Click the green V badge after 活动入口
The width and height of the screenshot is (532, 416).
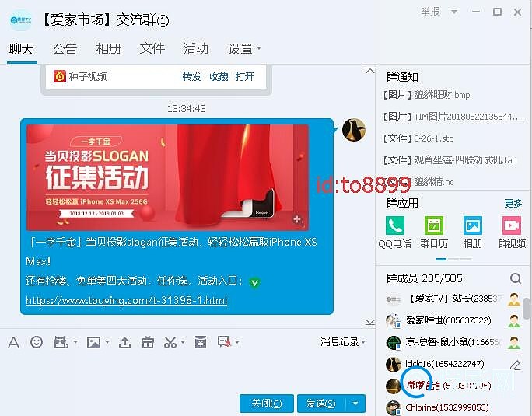(254, 282)
